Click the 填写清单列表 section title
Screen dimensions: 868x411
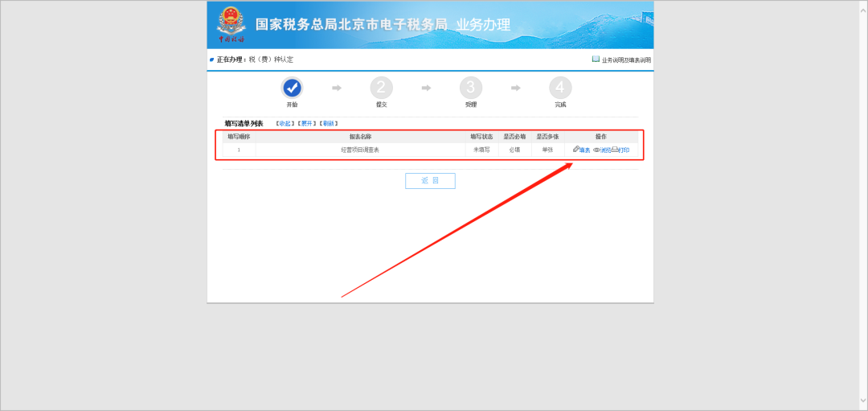coord(244,124)
